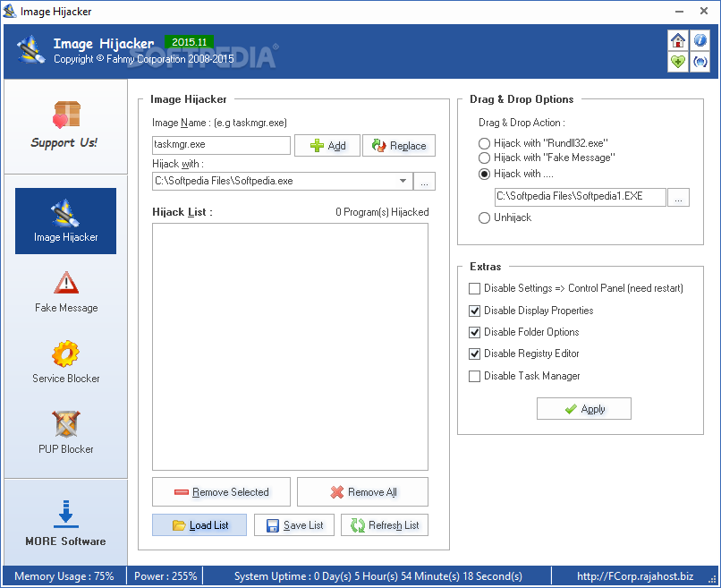Click Save List button
721x588 pixels.
294,525
